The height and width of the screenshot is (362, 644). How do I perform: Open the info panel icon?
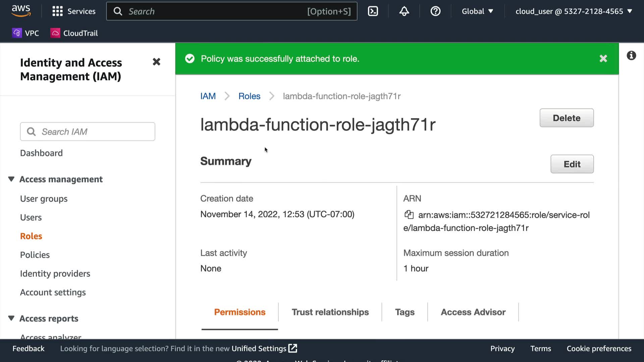click(x=631, y=55)
